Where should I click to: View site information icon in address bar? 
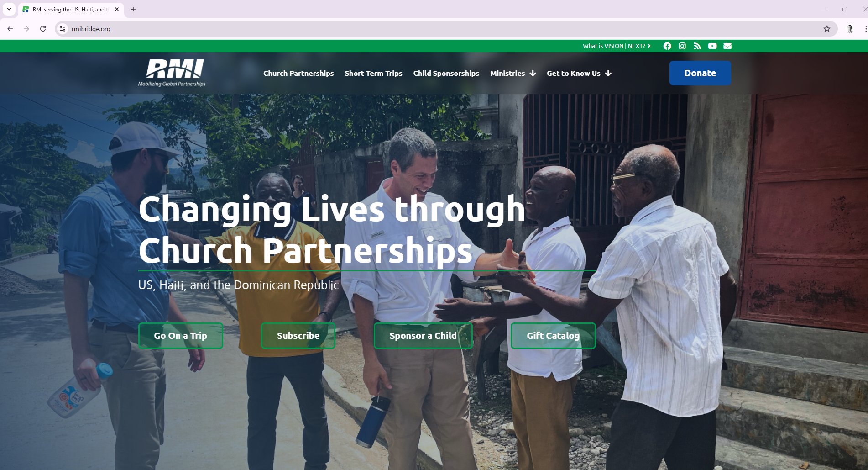point(63,29)
